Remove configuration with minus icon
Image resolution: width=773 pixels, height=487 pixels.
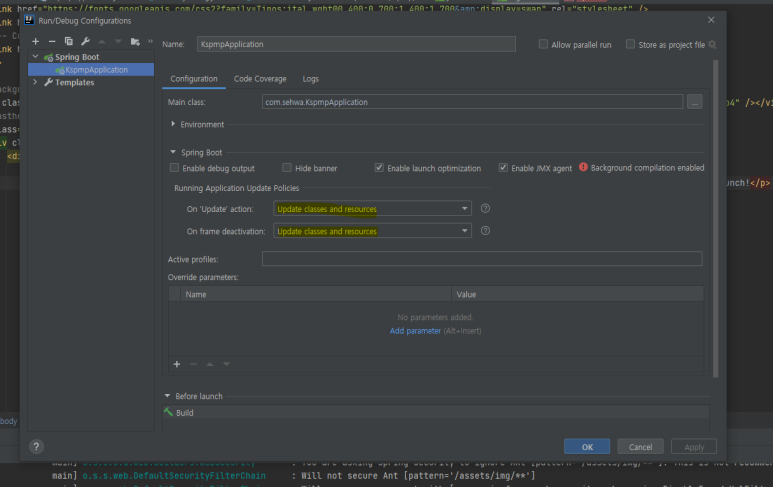(52, 41)
